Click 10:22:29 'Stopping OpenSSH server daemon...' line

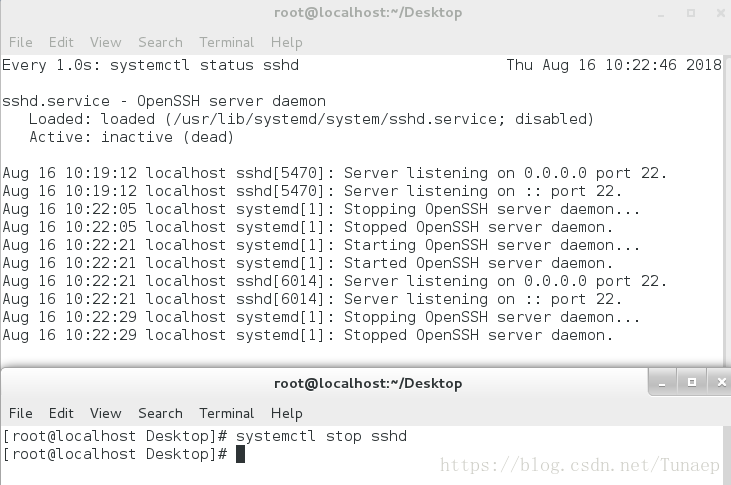[321, 317]
